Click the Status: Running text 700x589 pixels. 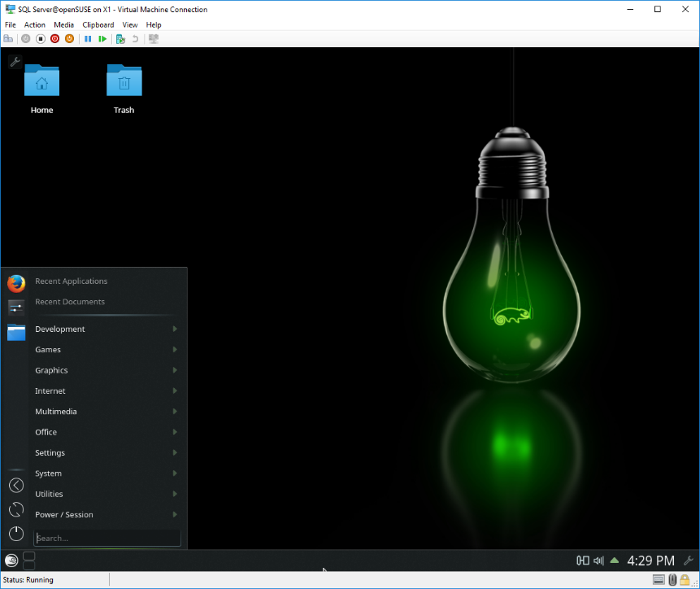[x=28, y=579]
